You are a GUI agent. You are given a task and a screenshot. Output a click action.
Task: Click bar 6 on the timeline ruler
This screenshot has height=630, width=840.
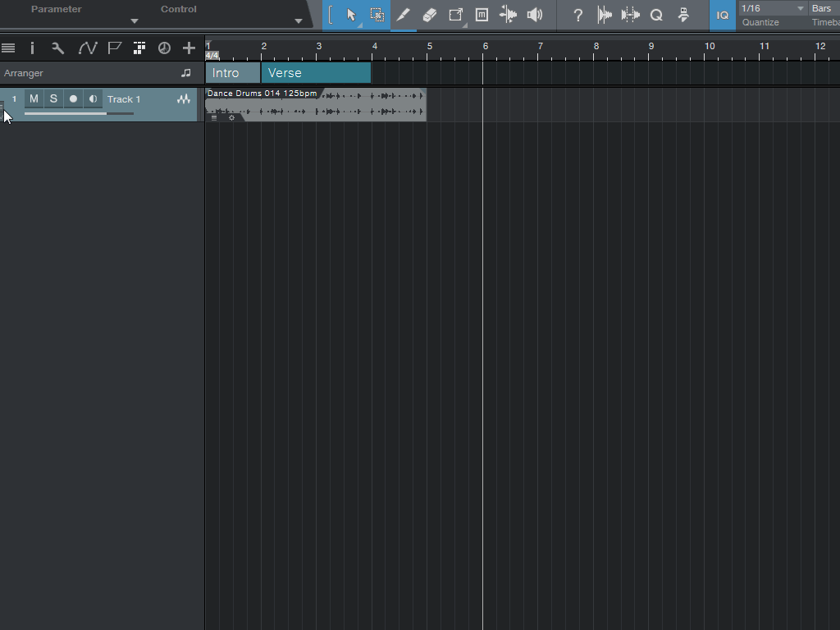click(x=486, y=46)
